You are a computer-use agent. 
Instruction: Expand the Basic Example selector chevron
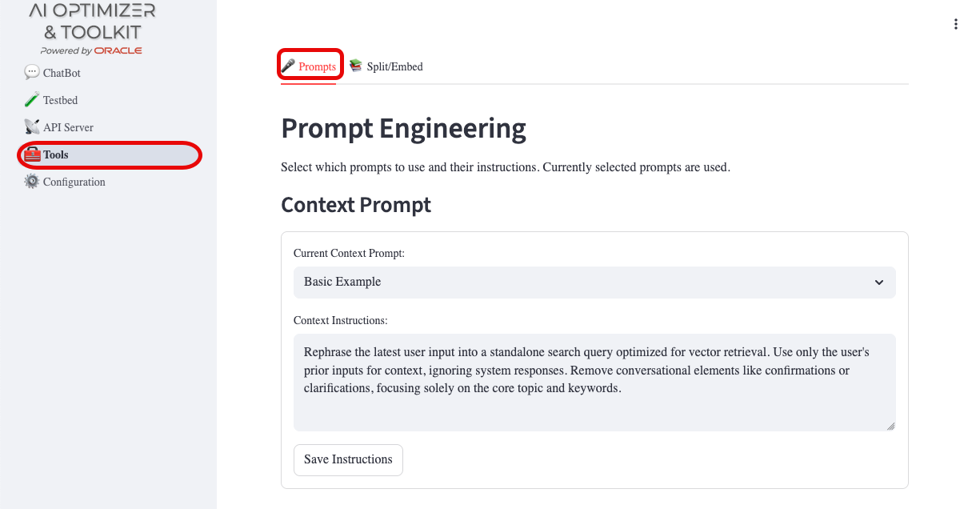click(x=878, y=282)
